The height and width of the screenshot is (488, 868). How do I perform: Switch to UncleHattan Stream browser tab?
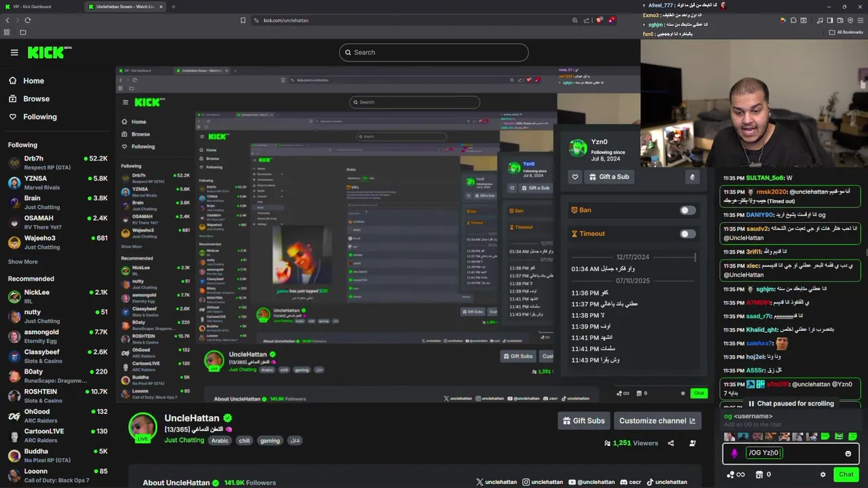(125, 7)
